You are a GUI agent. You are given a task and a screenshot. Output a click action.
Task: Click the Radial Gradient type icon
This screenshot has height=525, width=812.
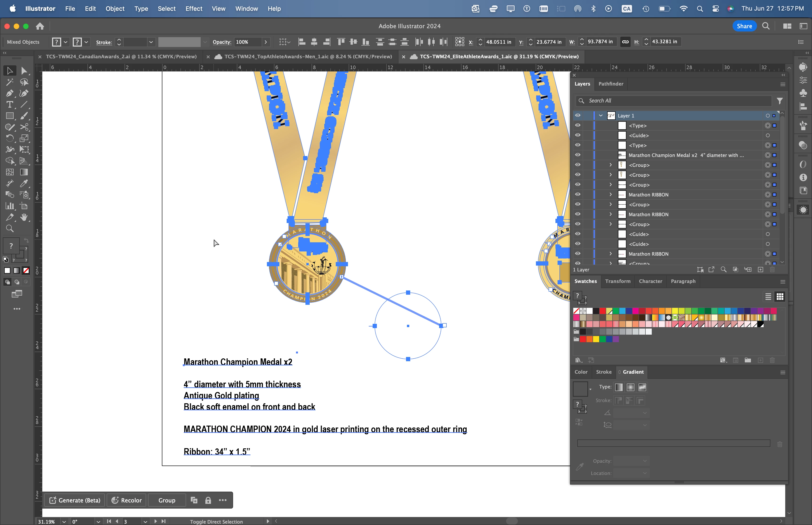pos(630,387)
